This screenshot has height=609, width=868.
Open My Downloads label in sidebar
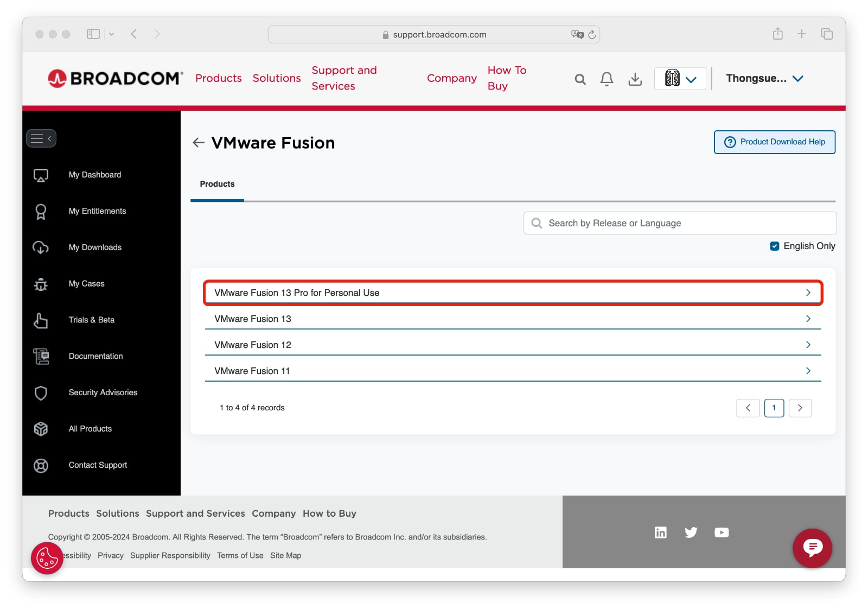[95, 248]
